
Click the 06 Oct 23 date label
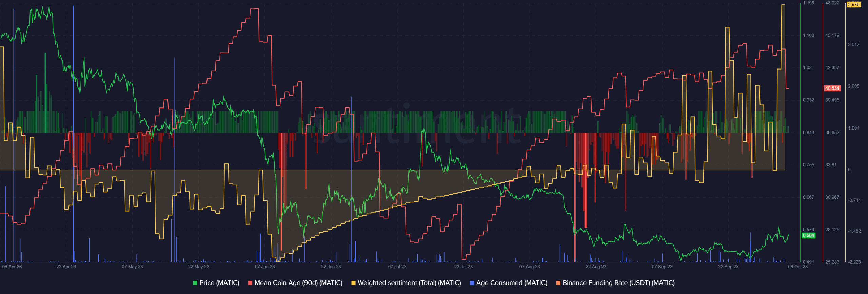point(798,267)
